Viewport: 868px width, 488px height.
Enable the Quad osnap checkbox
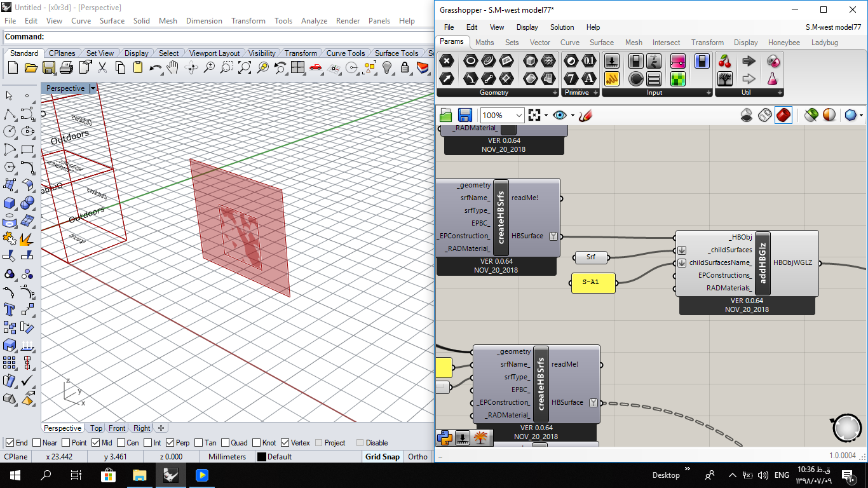(x=225, y=443)
